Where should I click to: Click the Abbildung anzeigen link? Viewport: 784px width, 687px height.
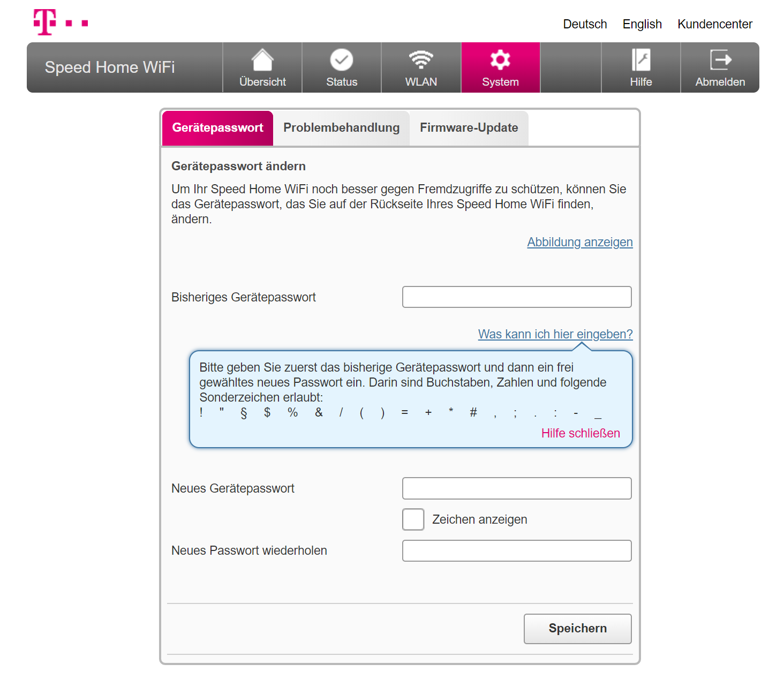pyautogui.click(x=580, y=242)
